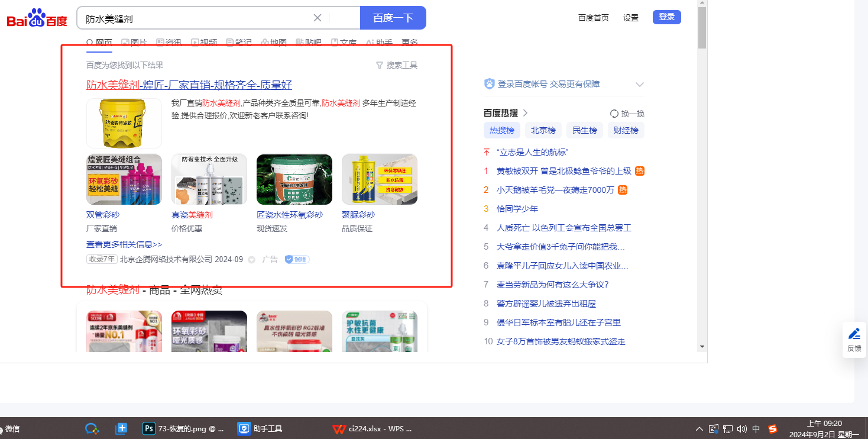
Task: Click the 煌瓷匠美缝组合 product image
Action: pos(124,179)
